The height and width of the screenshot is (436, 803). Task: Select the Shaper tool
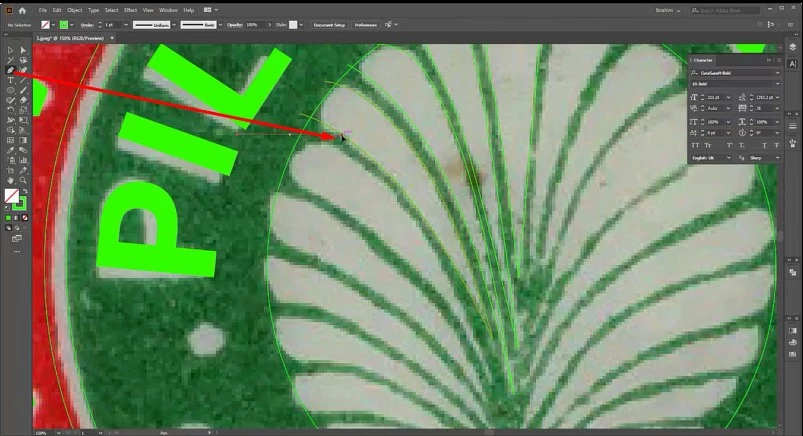point(10,100)
